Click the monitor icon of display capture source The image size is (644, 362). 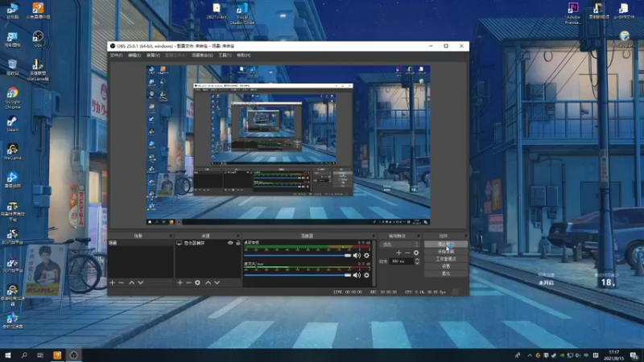point(179,243)
